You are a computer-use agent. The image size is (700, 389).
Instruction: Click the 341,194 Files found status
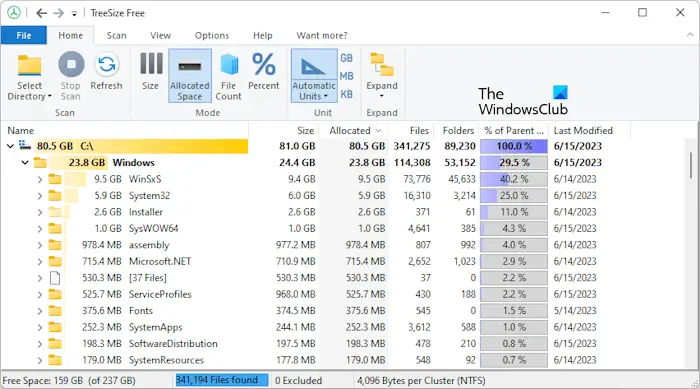tap(222, 380)
